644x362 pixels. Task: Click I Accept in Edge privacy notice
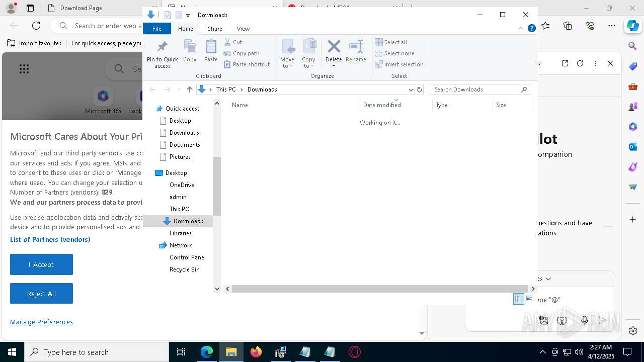pyautogui.click(x=41, y=264)
